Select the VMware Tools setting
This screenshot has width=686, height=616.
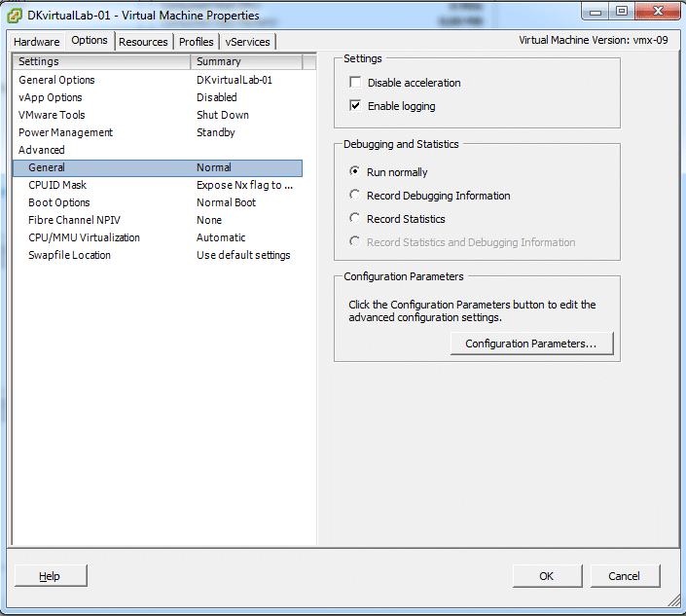[158, 115]
